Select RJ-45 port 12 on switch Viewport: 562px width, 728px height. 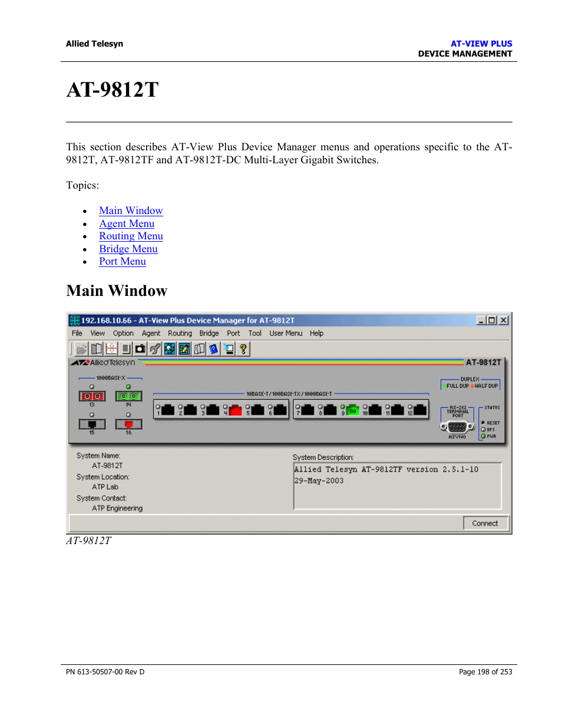coord(421,410)
